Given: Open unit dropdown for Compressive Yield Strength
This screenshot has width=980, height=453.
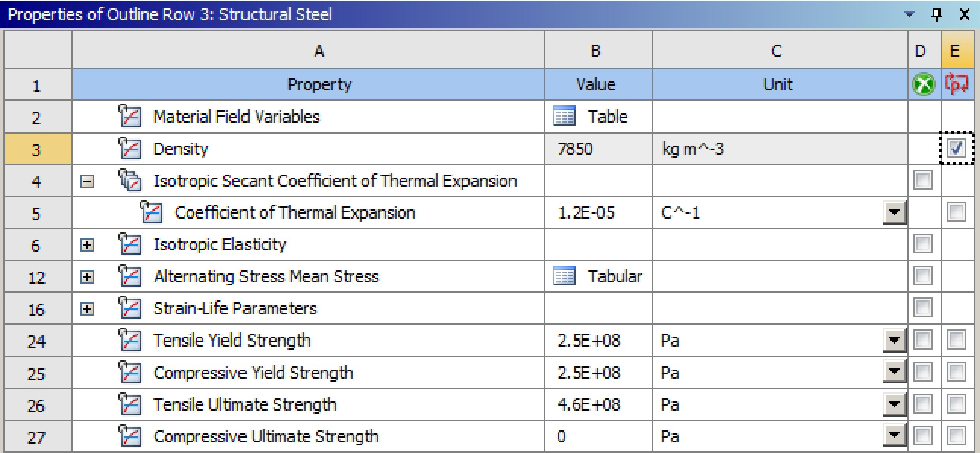Looking at the screenshot, I should coord(895,373).
